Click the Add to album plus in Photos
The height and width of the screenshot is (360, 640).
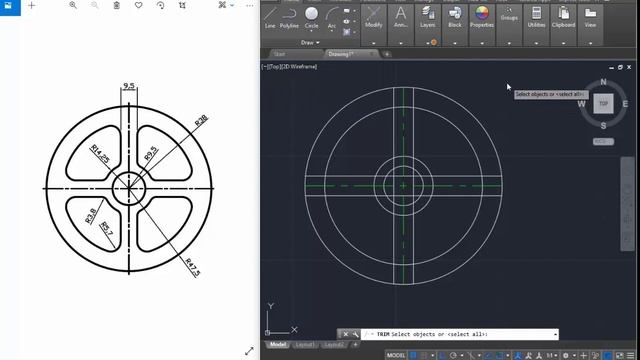(31, 5)
